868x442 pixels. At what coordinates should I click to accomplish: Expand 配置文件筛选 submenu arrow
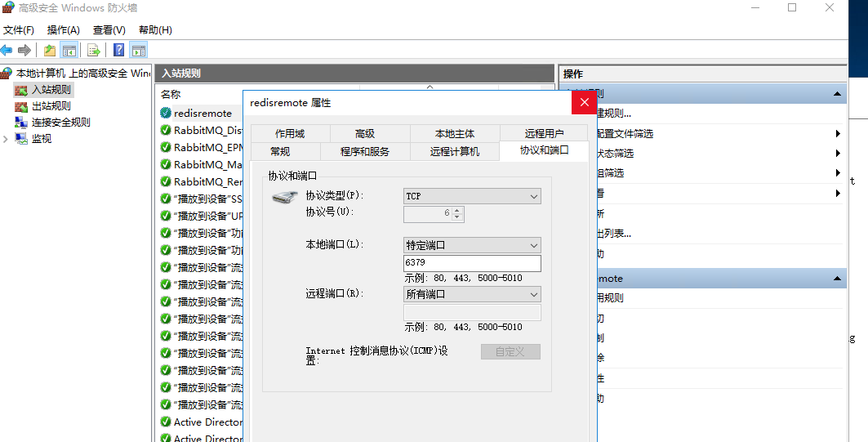(838, 133)
